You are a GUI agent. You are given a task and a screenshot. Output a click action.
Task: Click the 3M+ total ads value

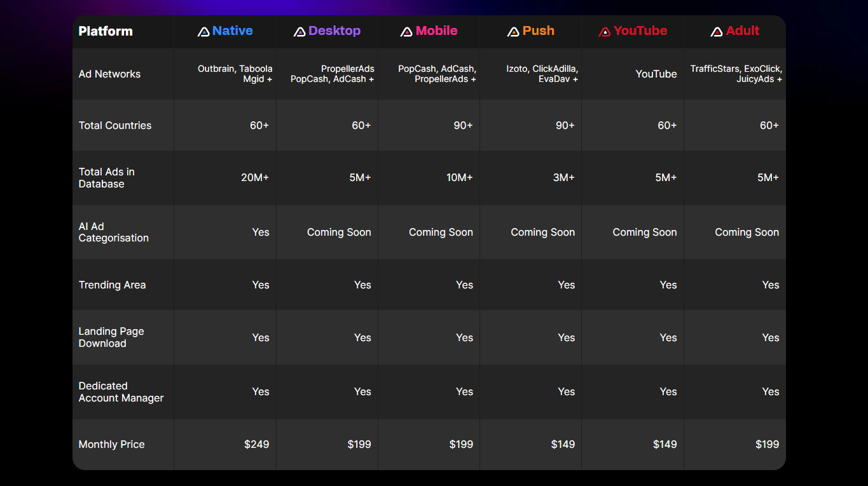tap(563, 177)
